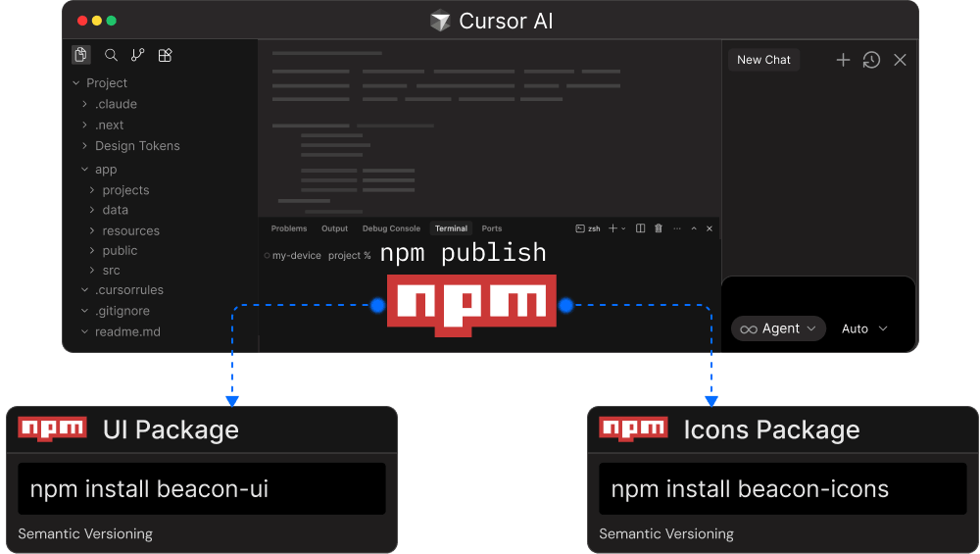Open the Agent mode dropdown

point(779,328)
